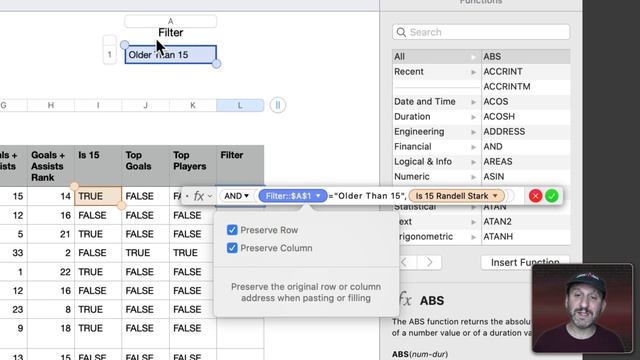Open the fx menu in formula editor
The height and width of the screenshot is (360, 640).
(x=202, y=196)
